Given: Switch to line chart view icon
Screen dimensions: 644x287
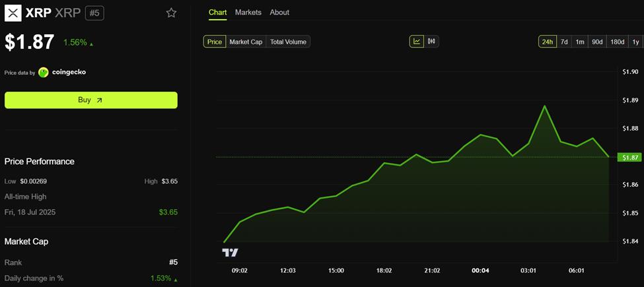Looking at the screenshot, I should click(x=417, y=42).
